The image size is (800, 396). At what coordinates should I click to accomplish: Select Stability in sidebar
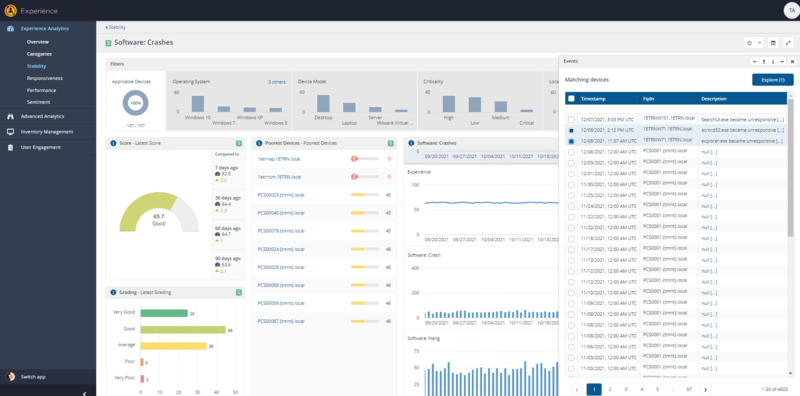36,66
